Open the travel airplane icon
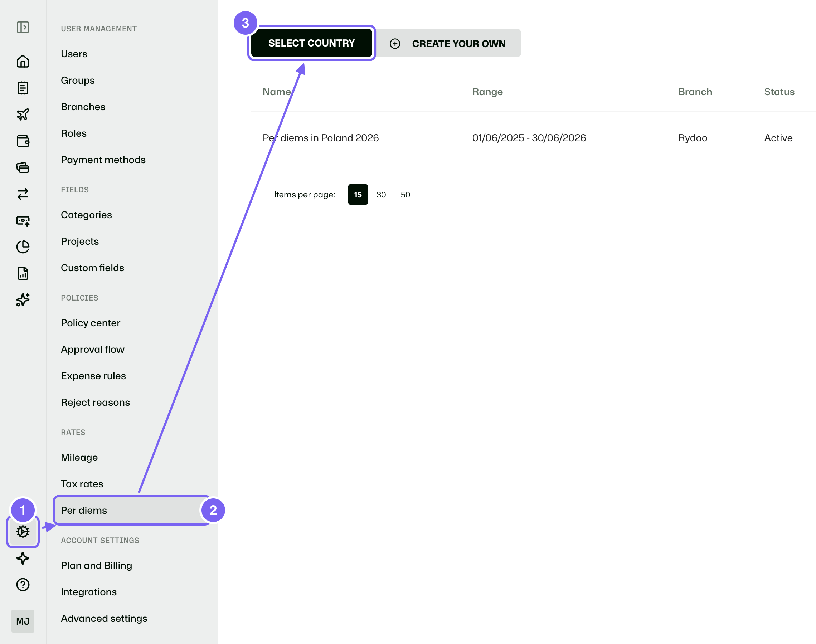Image resolution: width=816 pixels, height=644 pixels. 23,114
